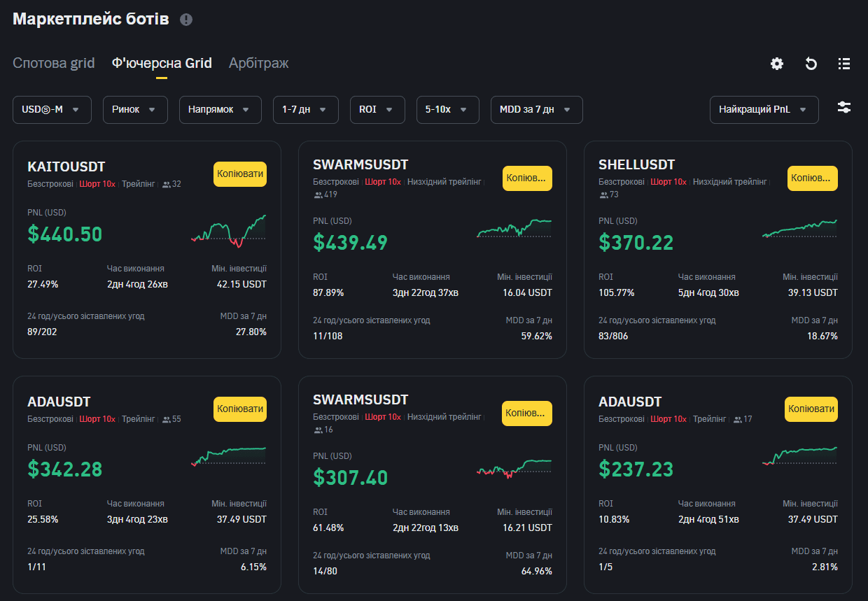Click the 16.04 USDT minimum investment
This screenshot has height=601, width=868.
[527, 293]
